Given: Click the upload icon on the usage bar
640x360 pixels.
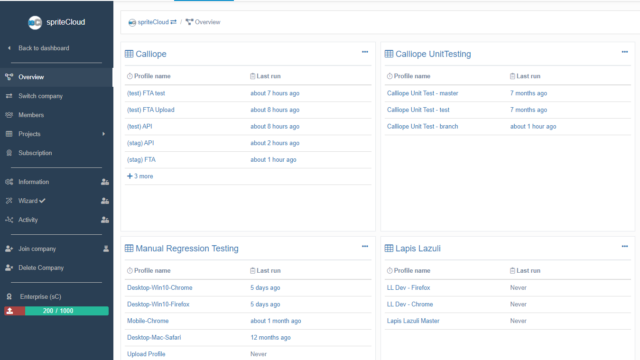Looking at the screenshot, I should [x=10, y=311].
